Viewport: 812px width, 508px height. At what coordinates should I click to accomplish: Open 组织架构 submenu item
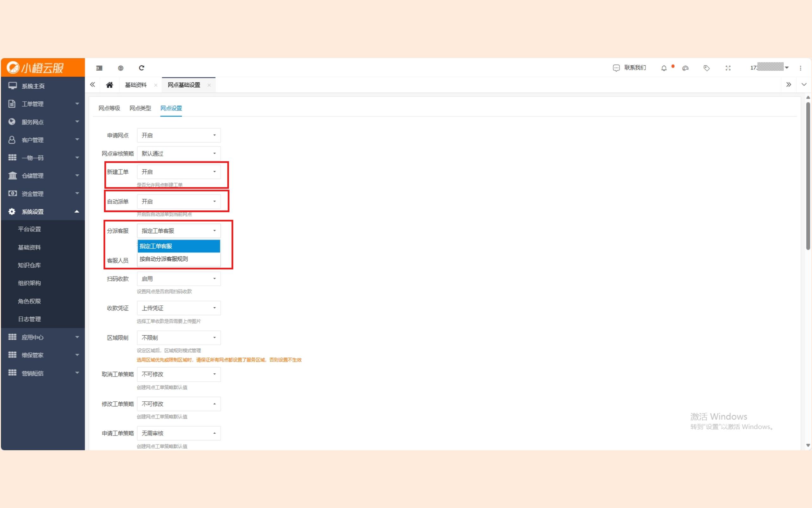click(43, 283)
